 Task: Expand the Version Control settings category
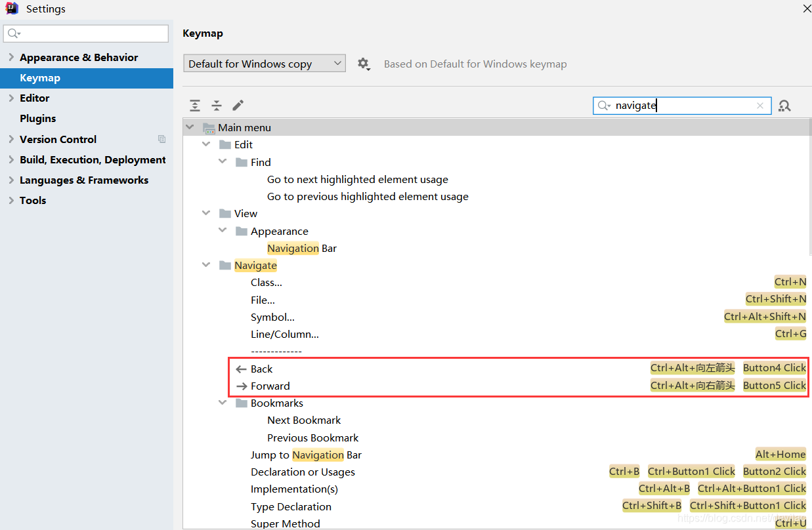click(x=11, y=139)
